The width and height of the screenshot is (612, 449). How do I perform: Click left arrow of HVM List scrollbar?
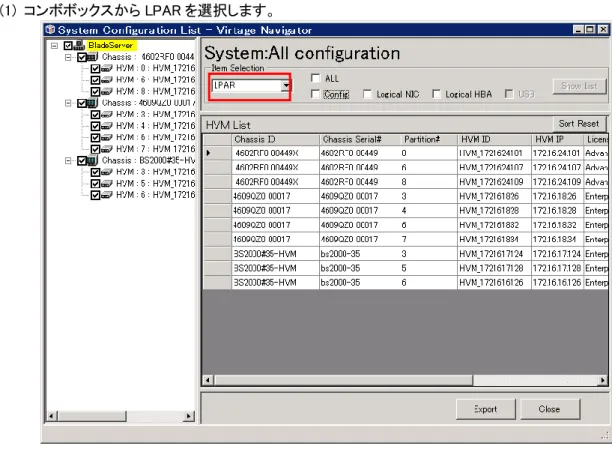click(208, 380)
